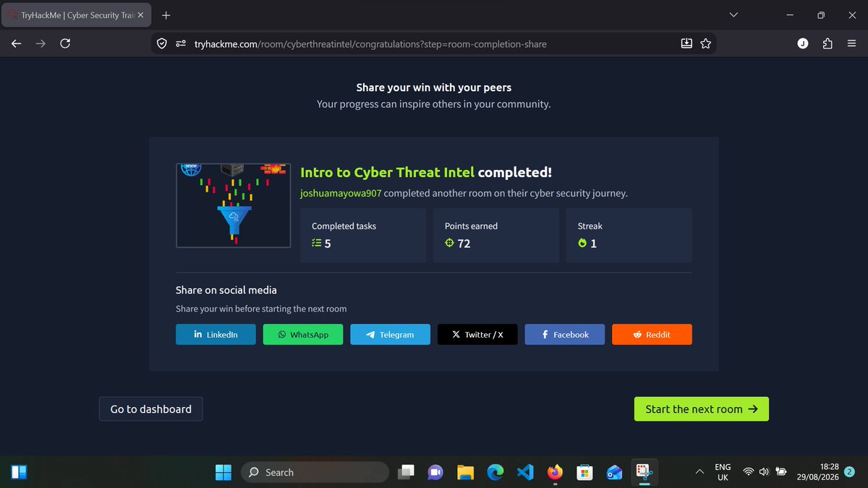Open the battery icon in the tray
This screenshot has width=868, height=488.
click(x=781, y=472)
